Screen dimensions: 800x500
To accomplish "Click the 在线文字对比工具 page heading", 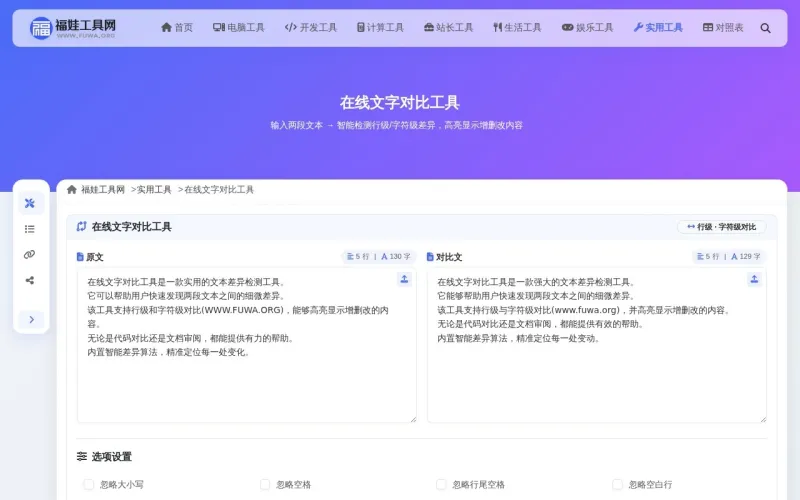I will tap(399, 103).
